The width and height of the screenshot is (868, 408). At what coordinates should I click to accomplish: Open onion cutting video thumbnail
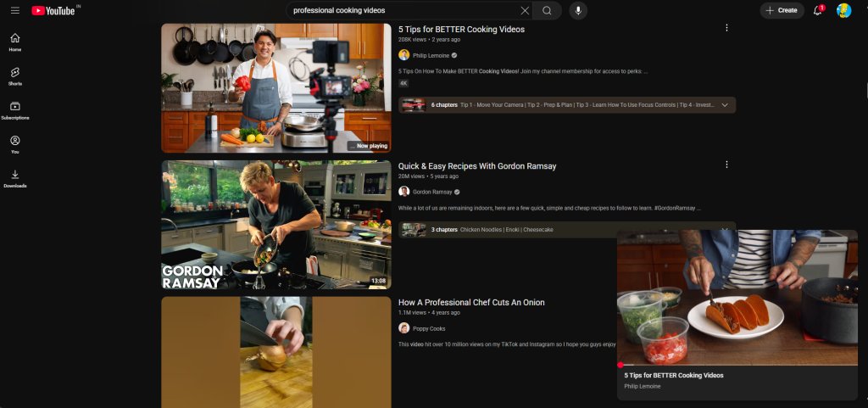276,352
